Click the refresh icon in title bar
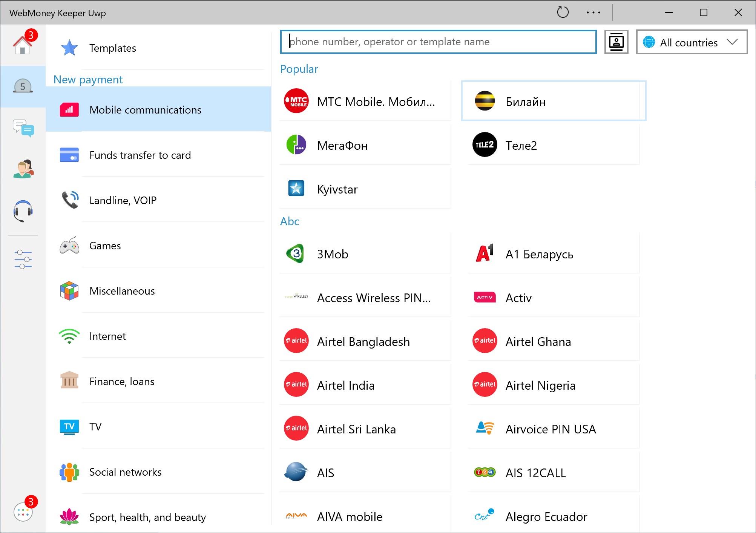The image size is (756, 533). coord(563,12)
